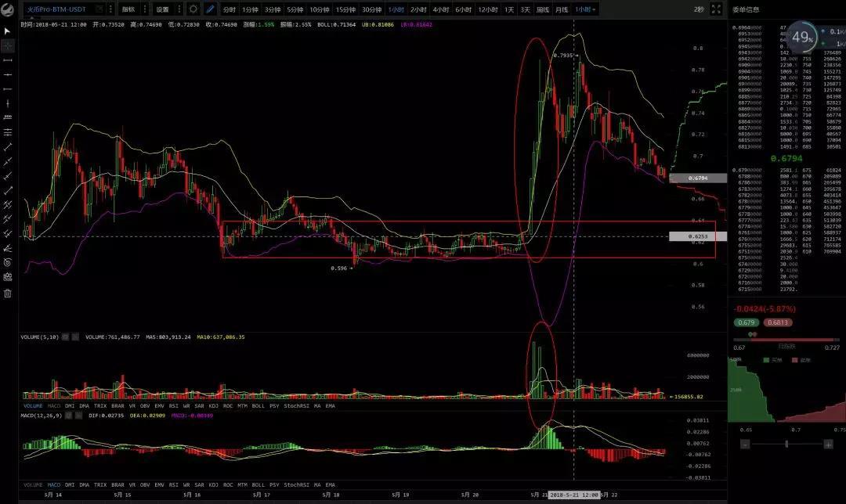The image size is (846, 504).
Task: Select the crosshair cursor tool
Action: click(x=7, y=45)
